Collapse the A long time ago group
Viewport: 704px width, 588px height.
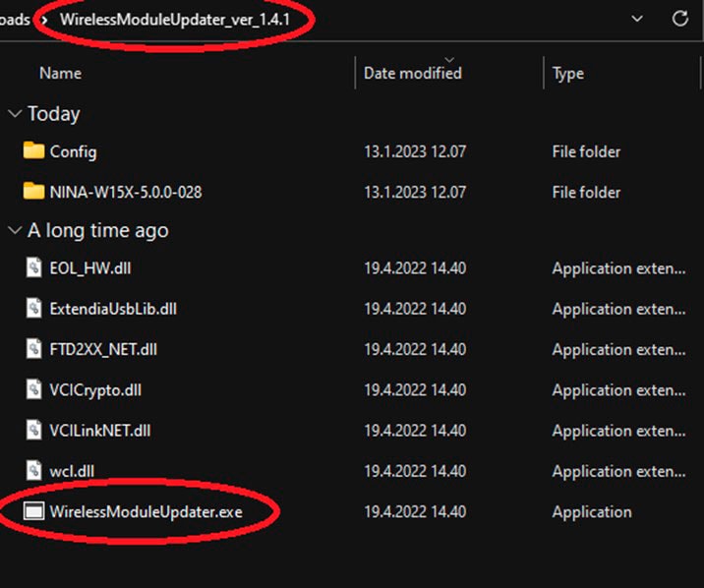click(15, 230)
